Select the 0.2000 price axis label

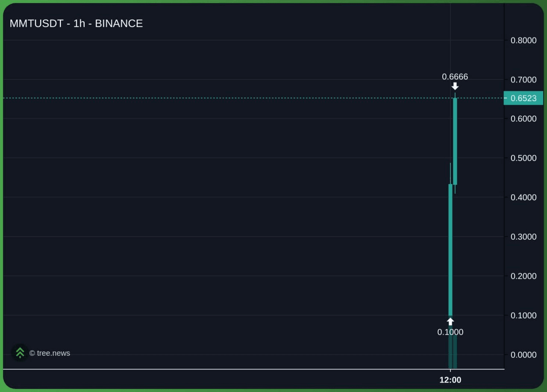523,276
